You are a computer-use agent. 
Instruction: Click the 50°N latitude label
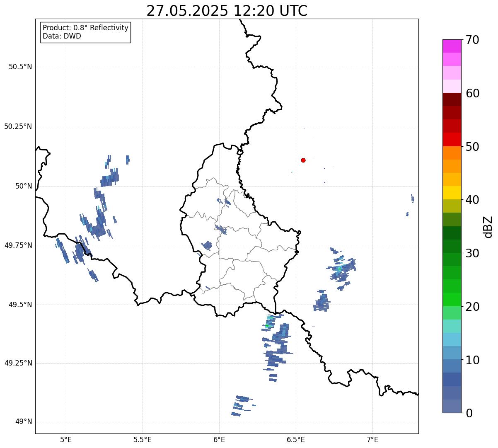(x=24, y=186)
